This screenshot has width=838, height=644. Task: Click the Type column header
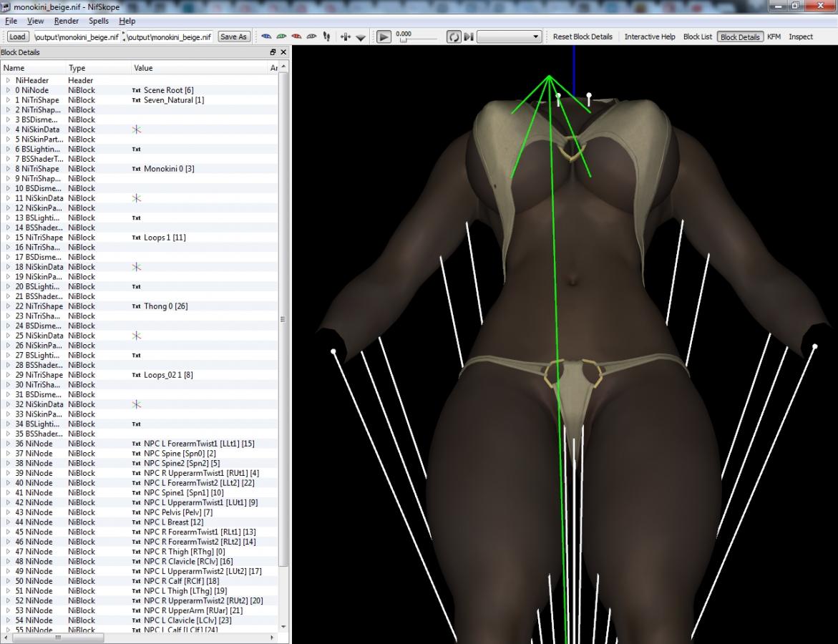[98, 68]
